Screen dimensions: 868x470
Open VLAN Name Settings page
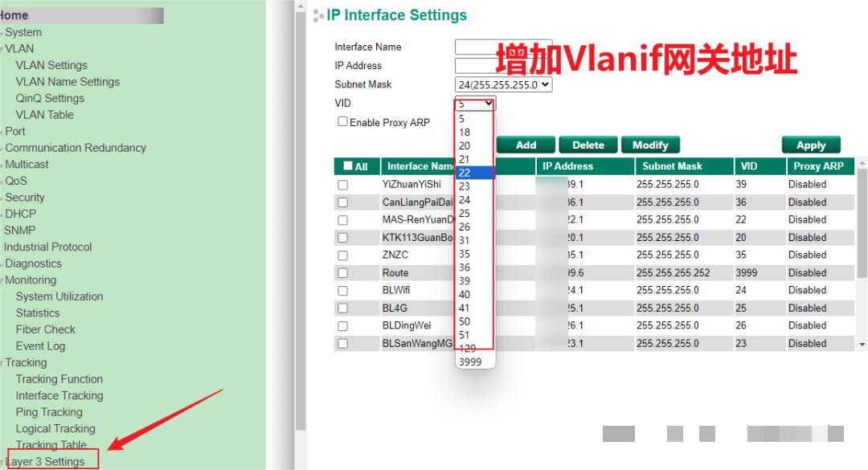click(x=68, y=82)
